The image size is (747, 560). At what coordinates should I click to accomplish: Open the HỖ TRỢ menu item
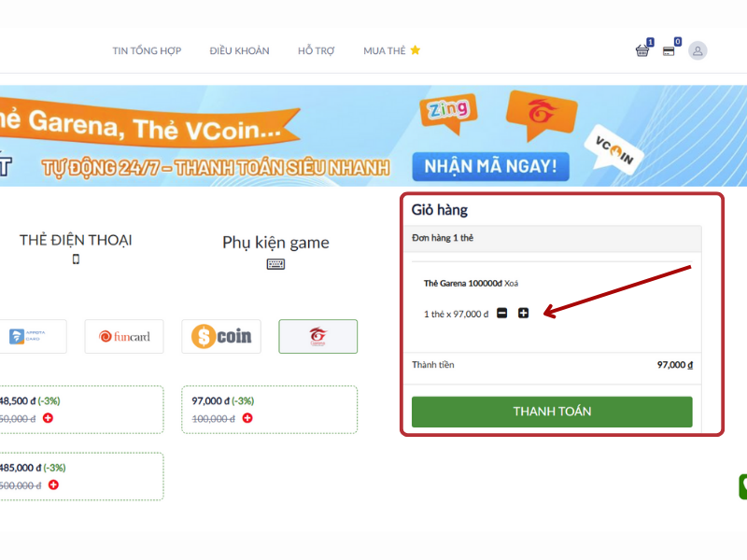pyautogui.click(x=317, y=50)
